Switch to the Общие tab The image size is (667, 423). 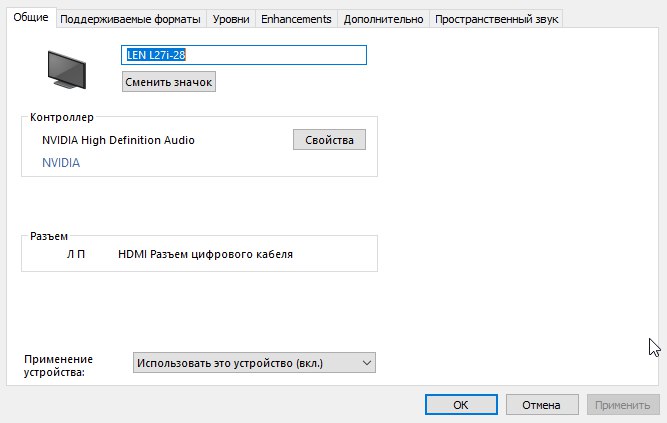click(x=29, y=19)
